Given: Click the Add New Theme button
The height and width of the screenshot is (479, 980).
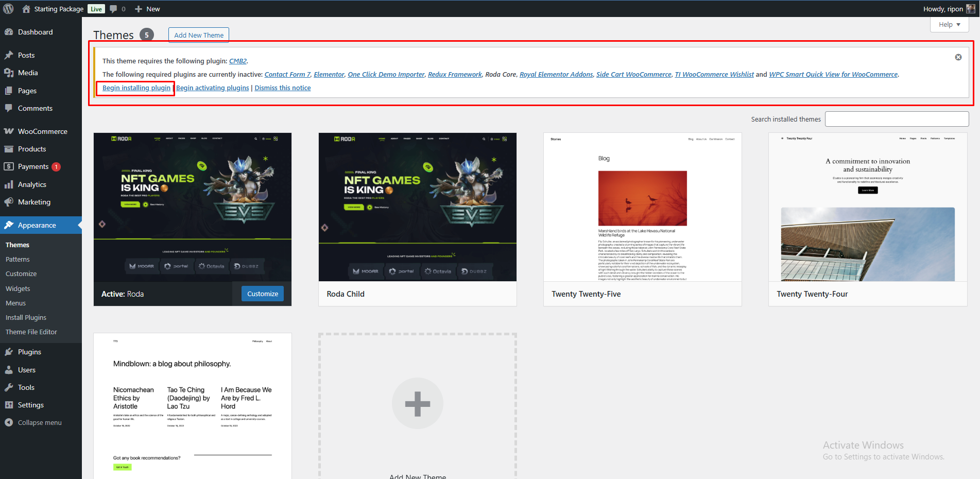Looking at the screenshot, I should (x=199, y=35).
